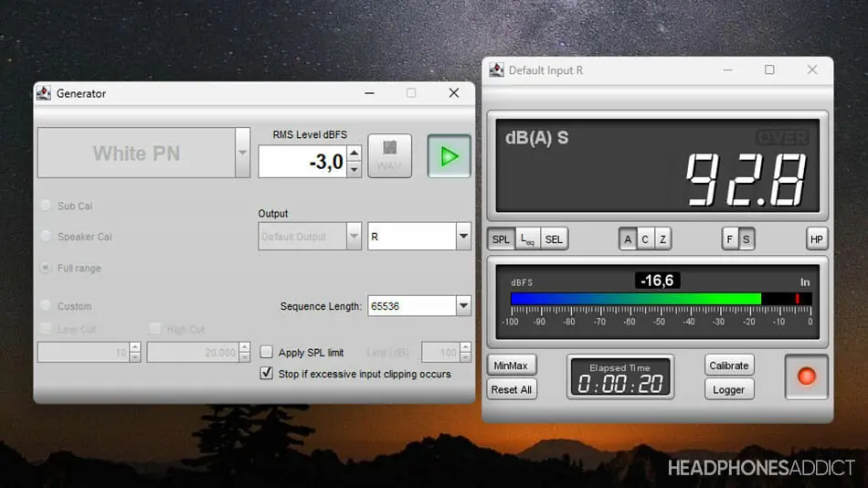The image size is (868, 488).
Task: Click the Default Input R window app icon
Action: pos(496,70)
